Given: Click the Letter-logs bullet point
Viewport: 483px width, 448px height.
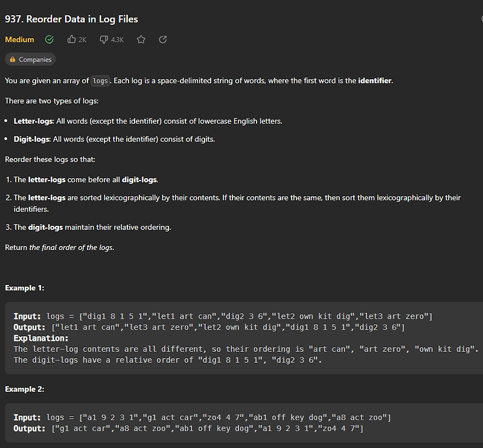Looking at the screenshot, I should pyautogui.click(x=148, y=121).
